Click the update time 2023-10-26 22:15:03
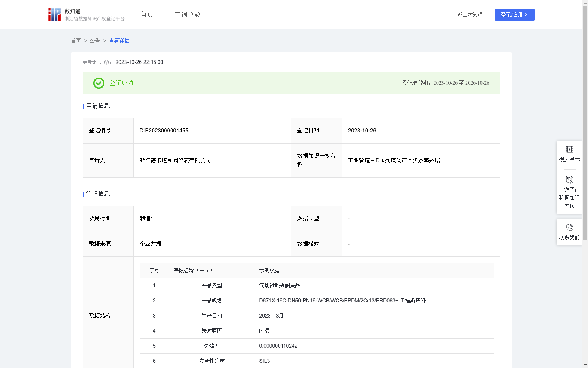The width and height of the screenshot is (588, 368). click(x=139, y=62)
